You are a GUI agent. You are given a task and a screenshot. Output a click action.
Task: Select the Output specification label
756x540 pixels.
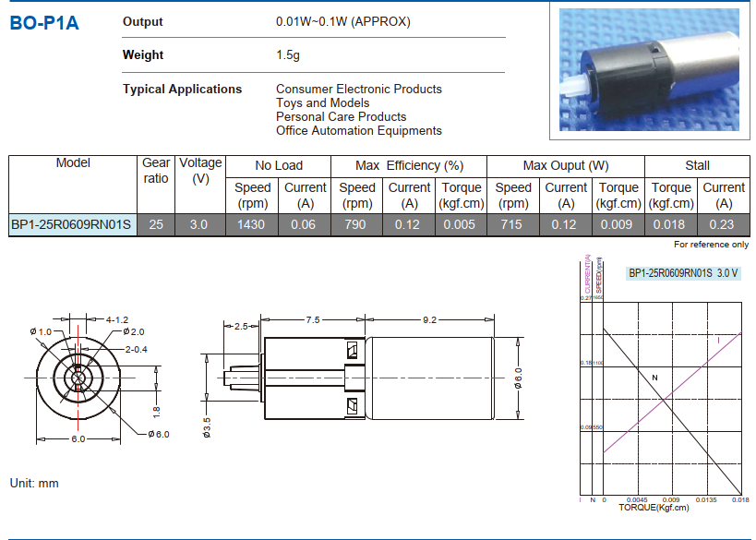(143, 22)
